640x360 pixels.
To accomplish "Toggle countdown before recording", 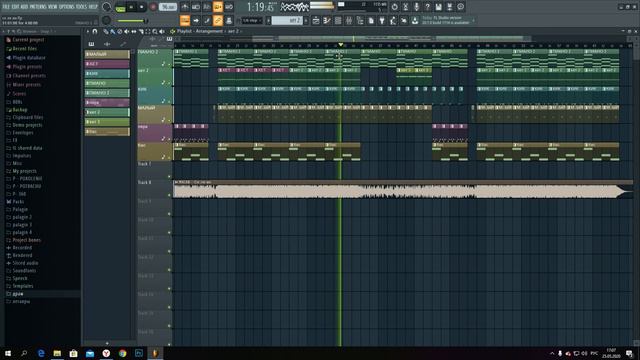I will pyautogui.click(x=207, y=7).
